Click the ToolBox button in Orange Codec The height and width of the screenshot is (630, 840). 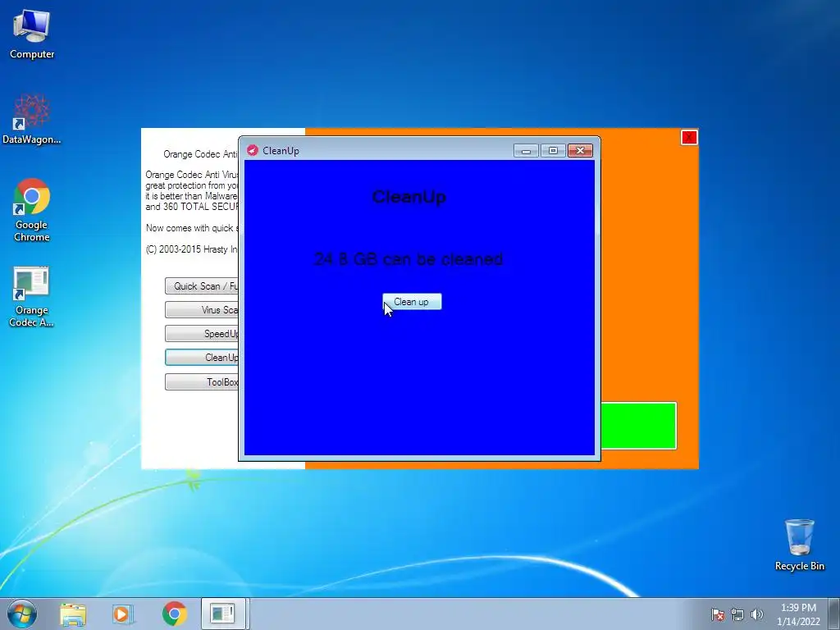click(x=202, y=382)
